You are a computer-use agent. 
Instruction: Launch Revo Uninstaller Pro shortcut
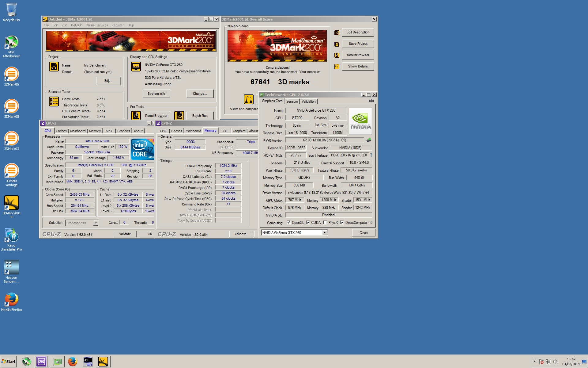[x=11, y=240]
